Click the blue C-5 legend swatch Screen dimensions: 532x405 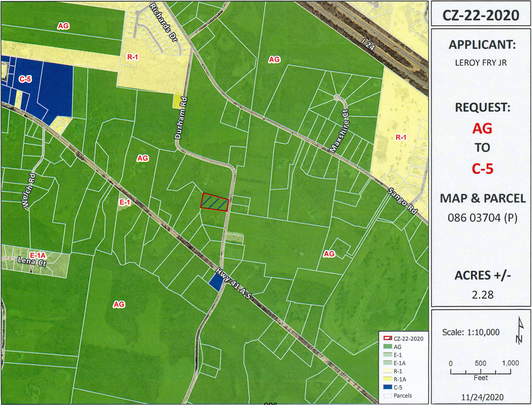[x=388, y=387]
